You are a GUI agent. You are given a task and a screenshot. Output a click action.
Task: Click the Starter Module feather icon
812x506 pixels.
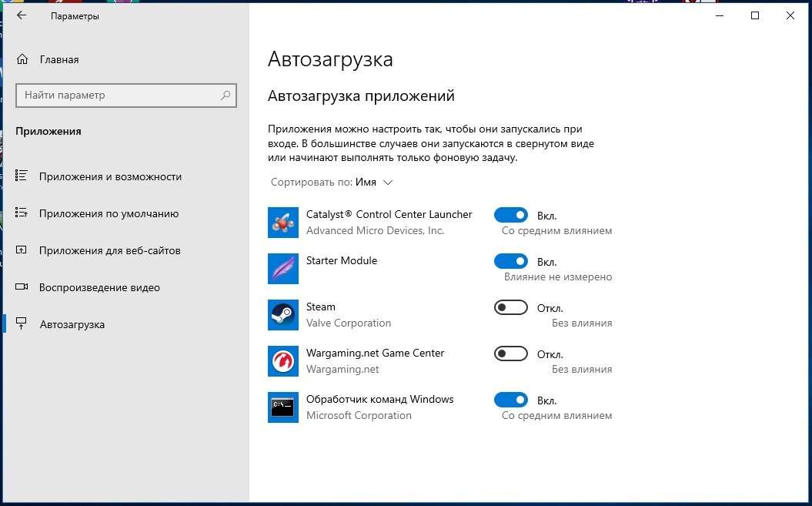tap(282, 269)
